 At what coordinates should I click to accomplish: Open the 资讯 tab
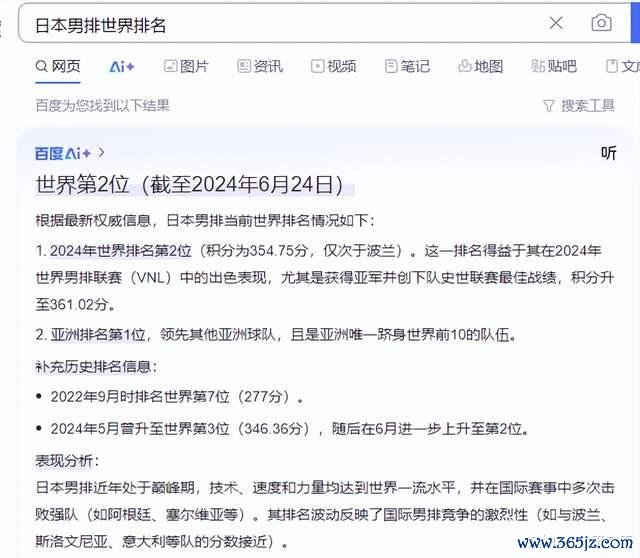pyautogui.click(x=260, y=66)
